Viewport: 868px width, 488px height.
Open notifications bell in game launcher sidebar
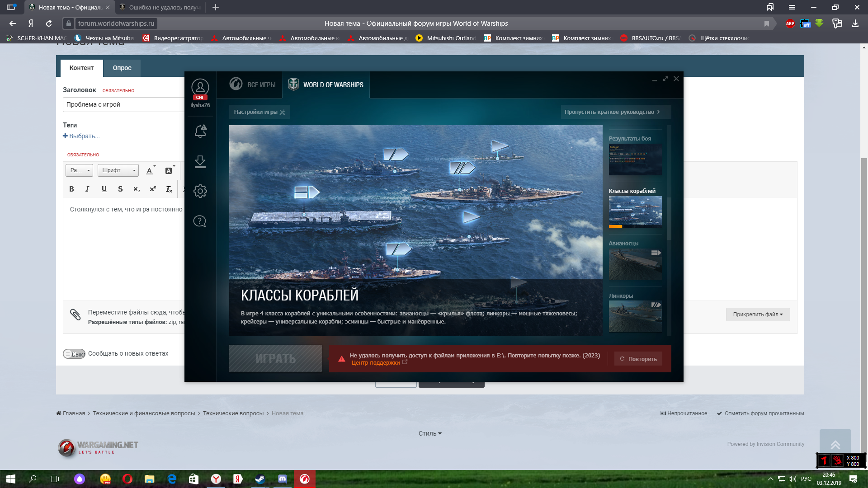(200, 131)
